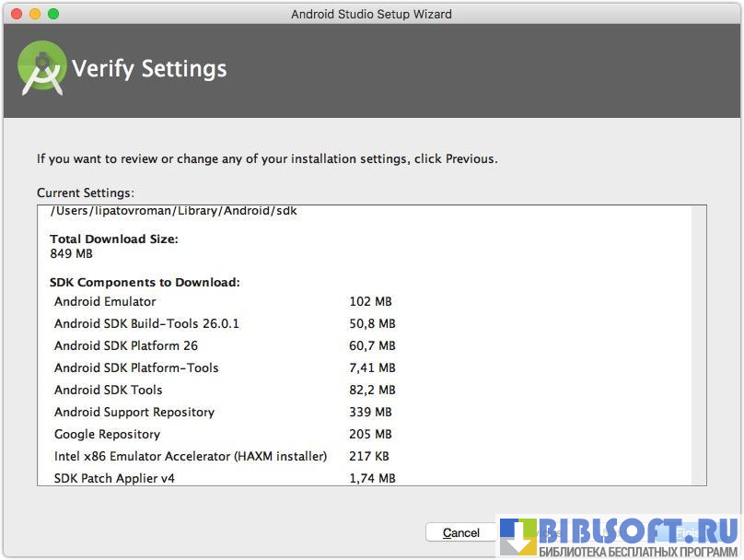Minimize the wizard with the yellow button
Viewport: 744px width, 560px height.
pos(35,14)
